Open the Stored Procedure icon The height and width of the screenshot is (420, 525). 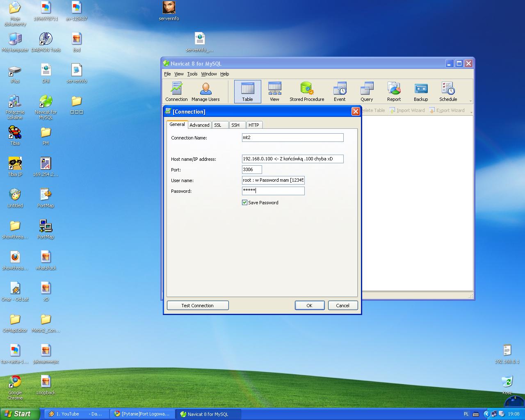coord(307,91)
